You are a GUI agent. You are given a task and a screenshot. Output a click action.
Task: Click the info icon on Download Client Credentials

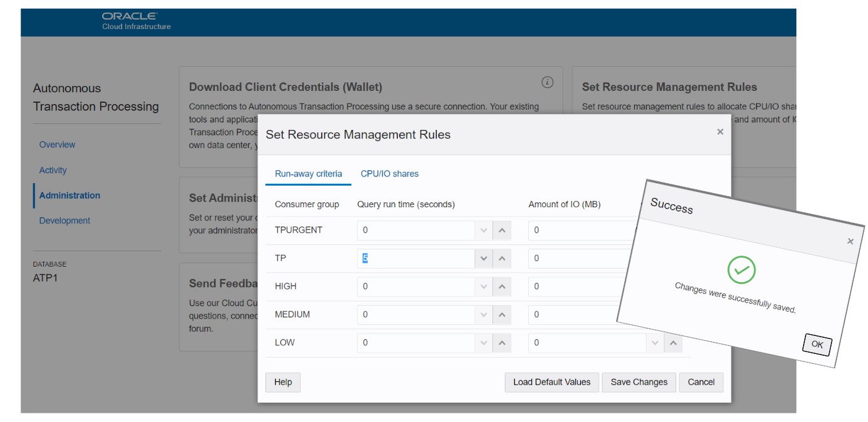point(547,82)
